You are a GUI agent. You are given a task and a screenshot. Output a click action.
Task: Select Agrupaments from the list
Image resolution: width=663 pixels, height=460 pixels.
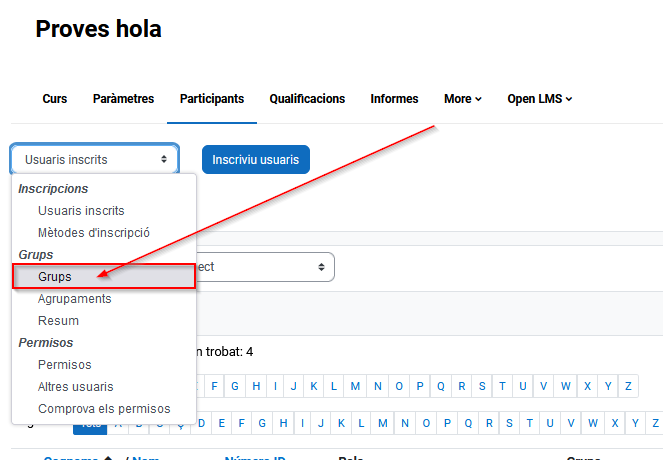[74, 299]
